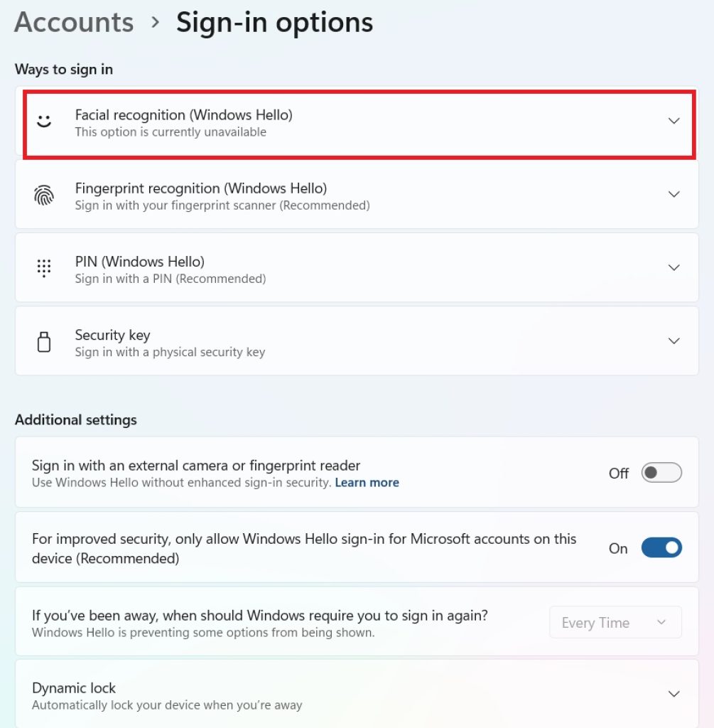Click the Sign-in options page title
Viewport: 714px width, 728px height.
[x=275, y=23]
